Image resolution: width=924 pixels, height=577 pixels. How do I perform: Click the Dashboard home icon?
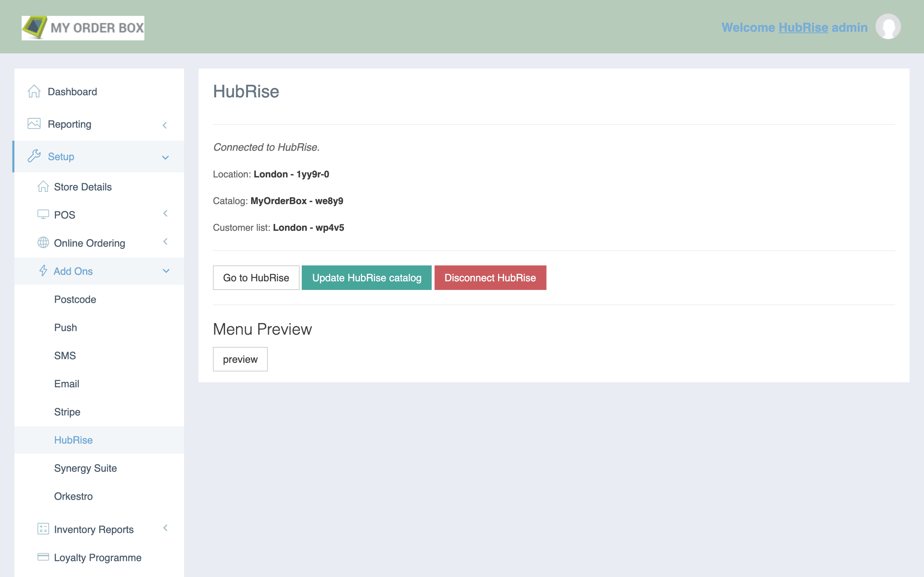(34, 92)
